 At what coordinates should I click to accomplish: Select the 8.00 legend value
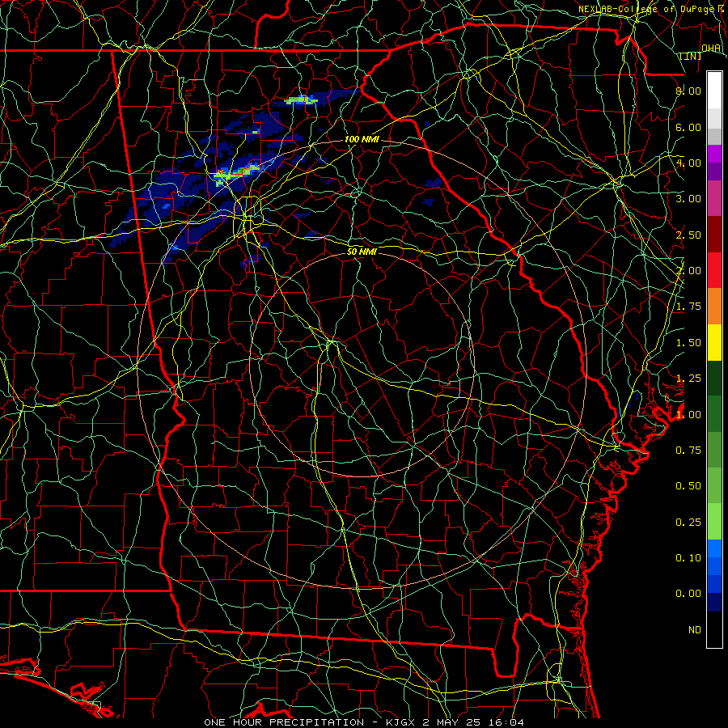coord(688,91)
